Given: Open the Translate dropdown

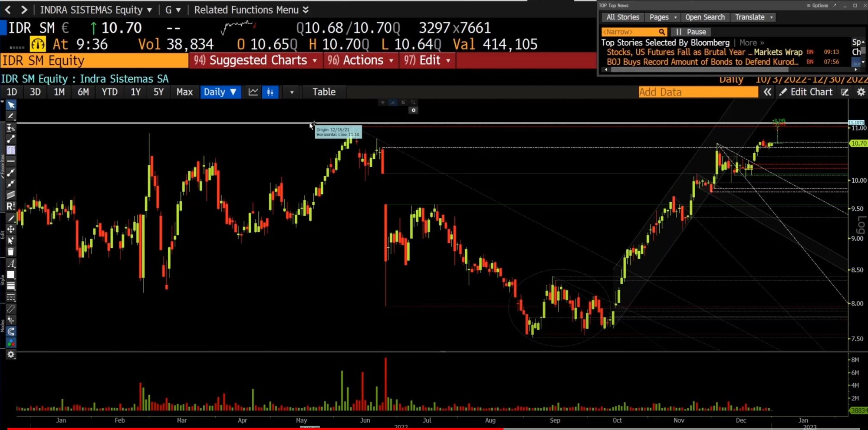Looking at the screenshot, I should tap(753, 17).
